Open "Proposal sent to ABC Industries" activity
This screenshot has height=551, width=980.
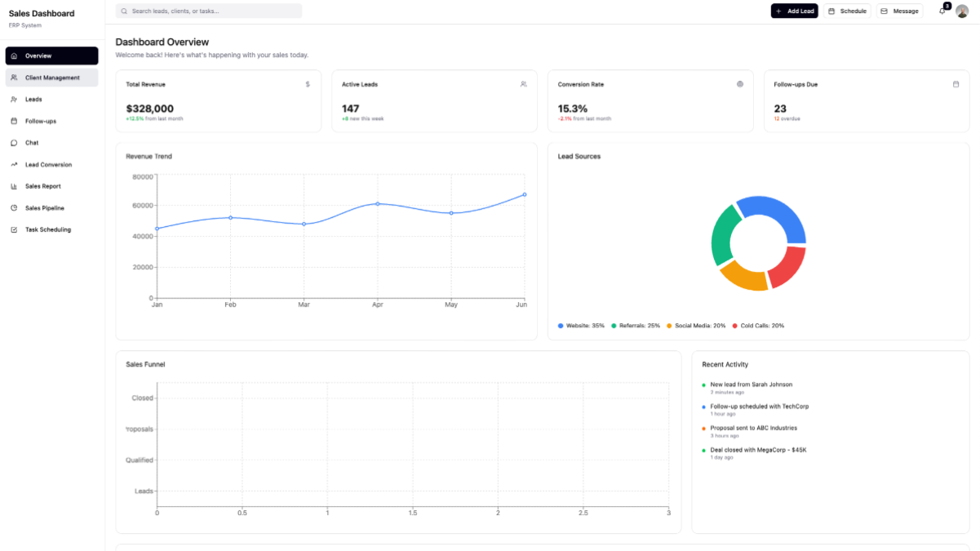point(754,428)
